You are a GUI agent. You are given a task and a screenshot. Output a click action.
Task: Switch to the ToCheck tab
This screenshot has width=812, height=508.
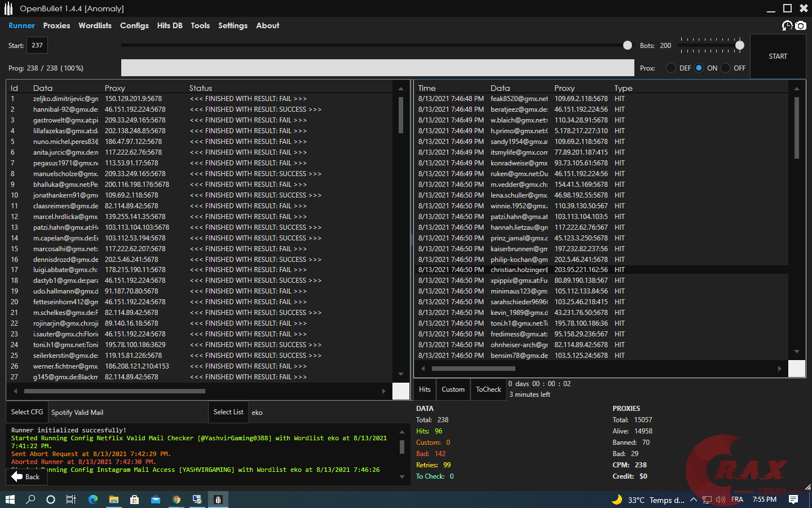click(488, 389)
